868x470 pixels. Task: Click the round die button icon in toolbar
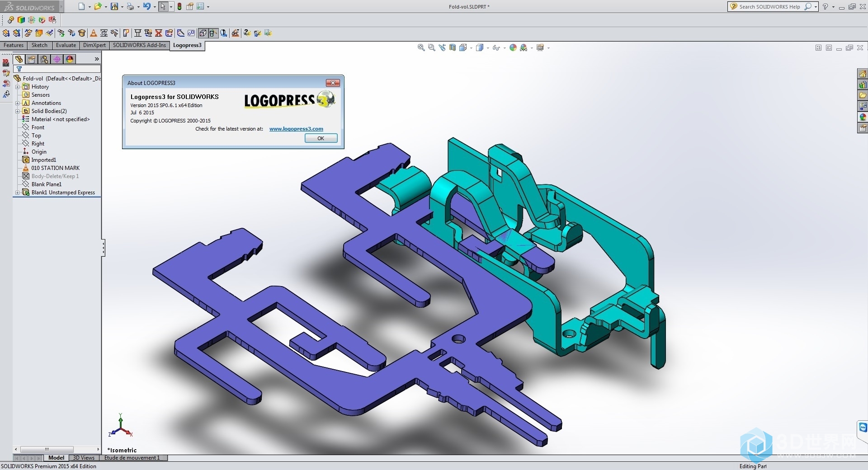point(82,33)
